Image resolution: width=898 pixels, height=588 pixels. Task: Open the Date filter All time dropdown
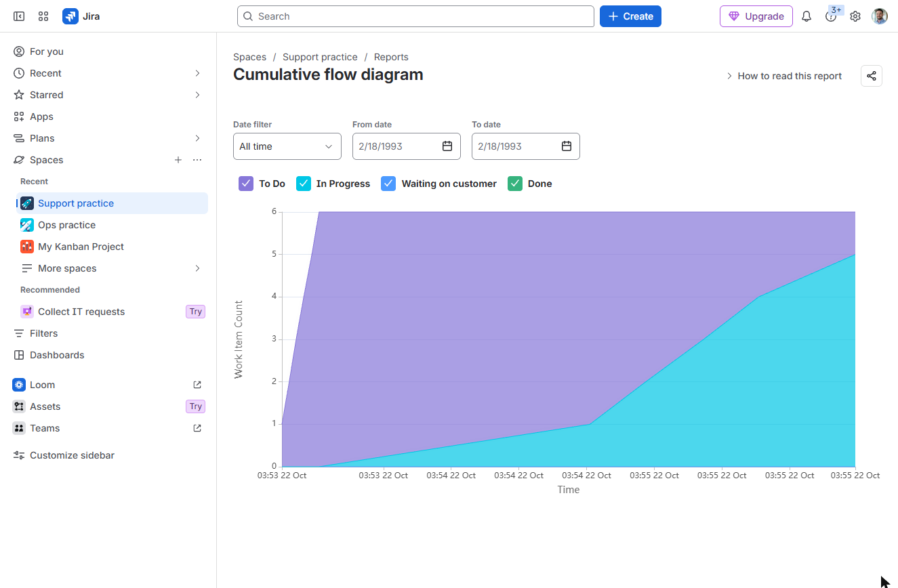[287, 146]
